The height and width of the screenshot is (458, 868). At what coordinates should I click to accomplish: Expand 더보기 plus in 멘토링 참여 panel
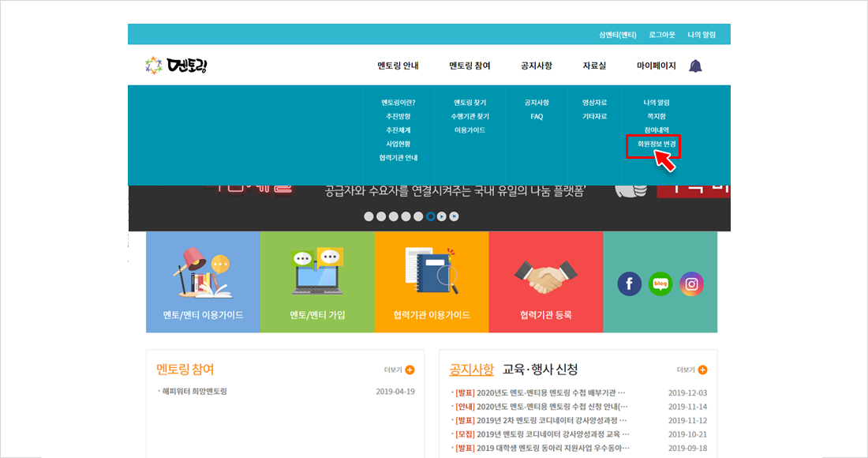[x=410, y=370]
